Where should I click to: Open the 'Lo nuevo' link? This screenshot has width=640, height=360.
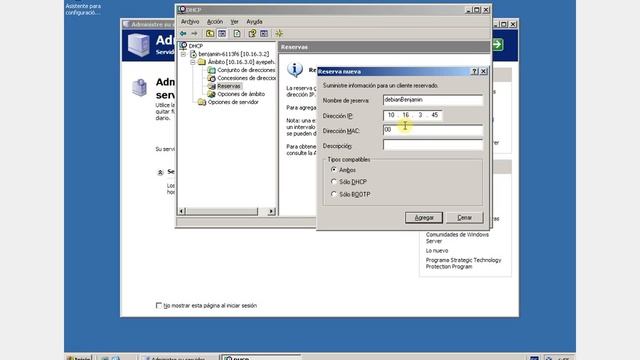click(x=437, y=251)
